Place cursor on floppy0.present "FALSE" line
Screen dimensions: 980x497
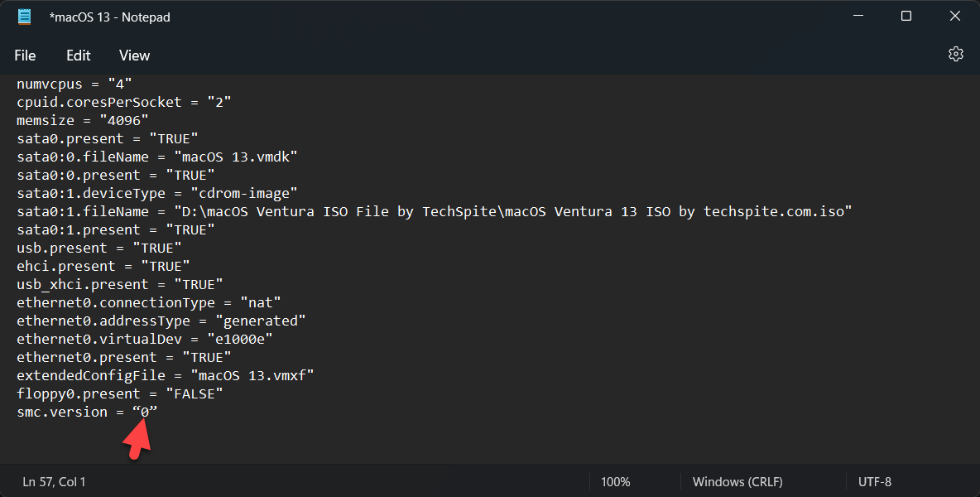click(x=120, y=393)
